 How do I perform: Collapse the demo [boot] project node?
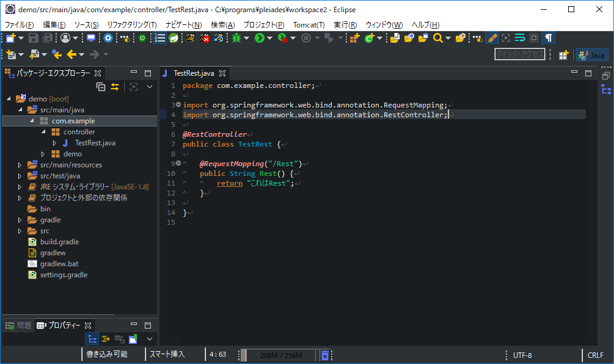point(9,98)
